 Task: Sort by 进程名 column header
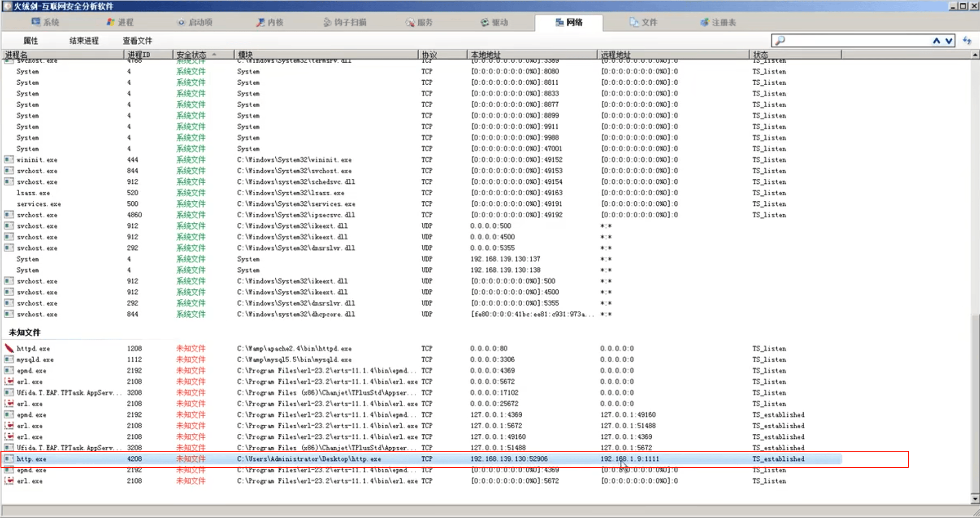pyautogui.click(x=63, y=54)
